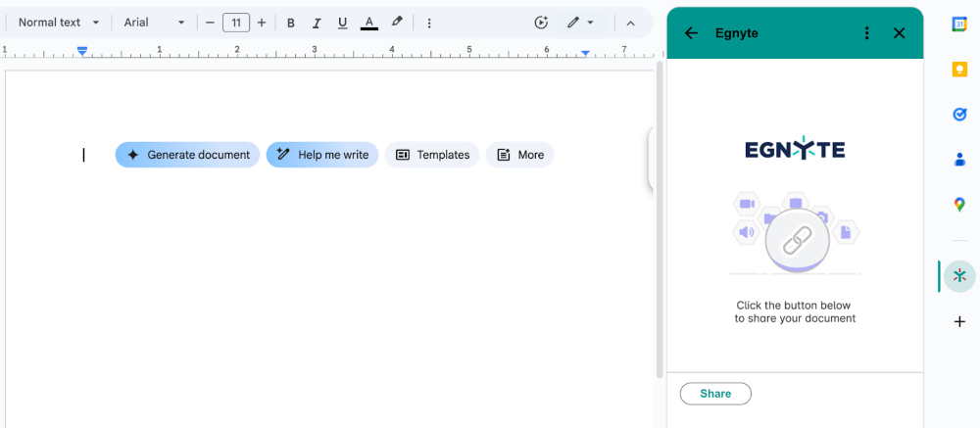Screen dimensions: 980x428
Task: Open the Arial font dropdown
Action: [x=154, y=23]
